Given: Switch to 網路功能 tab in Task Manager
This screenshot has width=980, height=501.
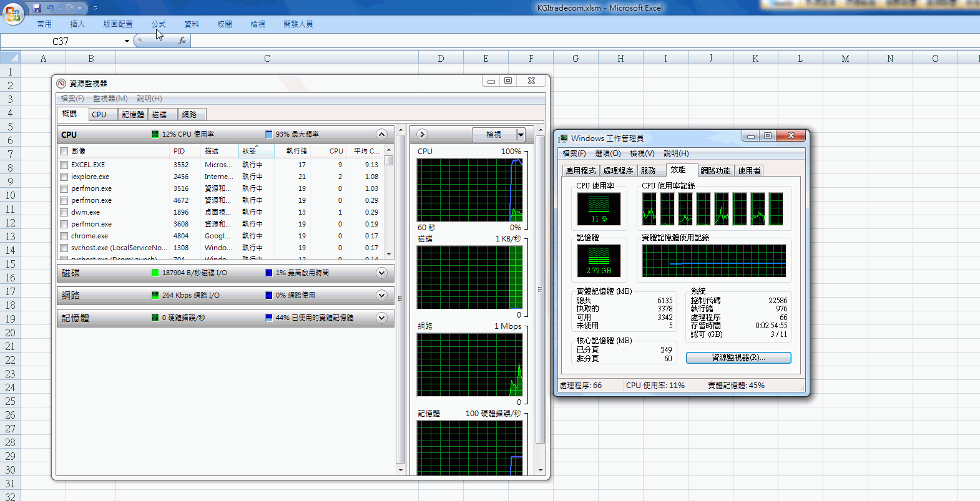Looking at the screenshot, I should [715, 171].
